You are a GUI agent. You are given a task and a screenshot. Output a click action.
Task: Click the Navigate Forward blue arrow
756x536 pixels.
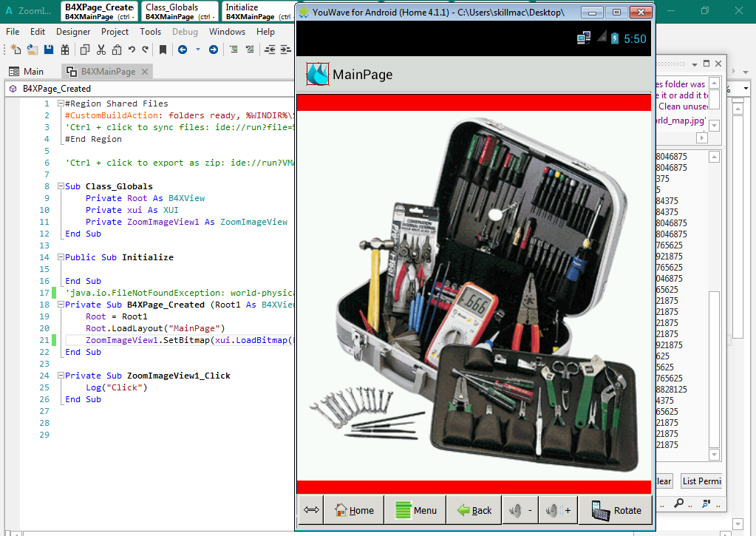214,50
